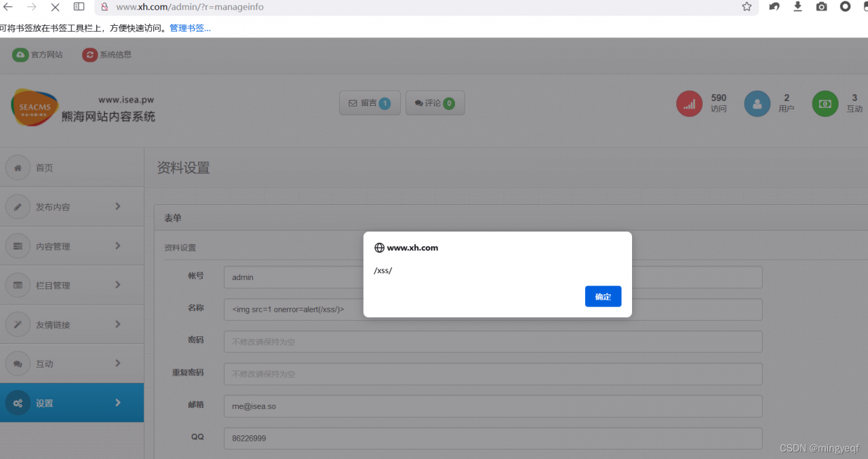Open the 留言 messages button
The image size is (868, 459).
click(370, 103)
